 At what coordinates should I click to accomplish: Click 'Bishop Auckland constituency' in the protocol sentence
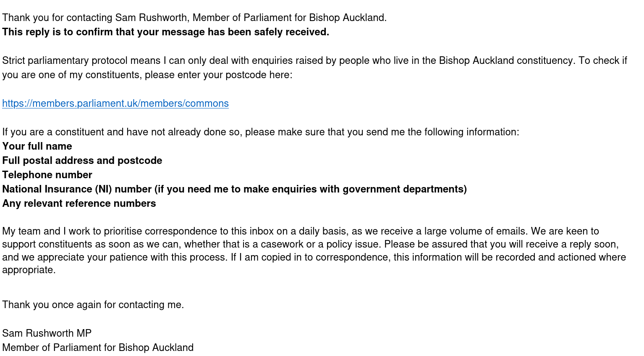click(506, 61)
